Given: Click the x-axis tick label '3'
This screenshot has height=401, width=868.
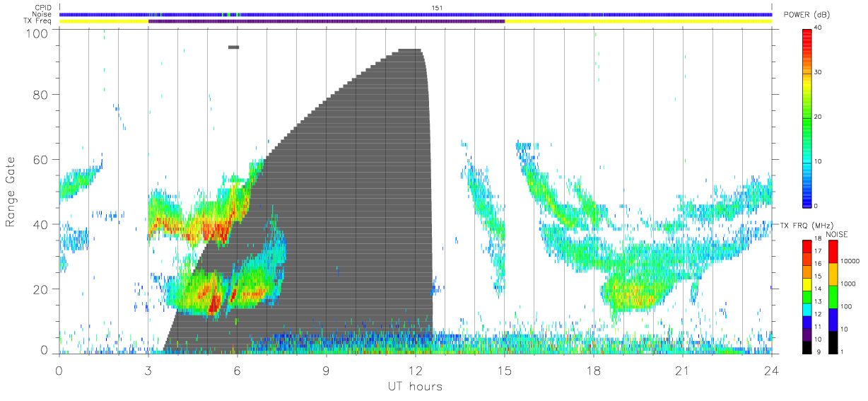Looking at the screenshot, I should pyautogui.click(x=148, y=370).
